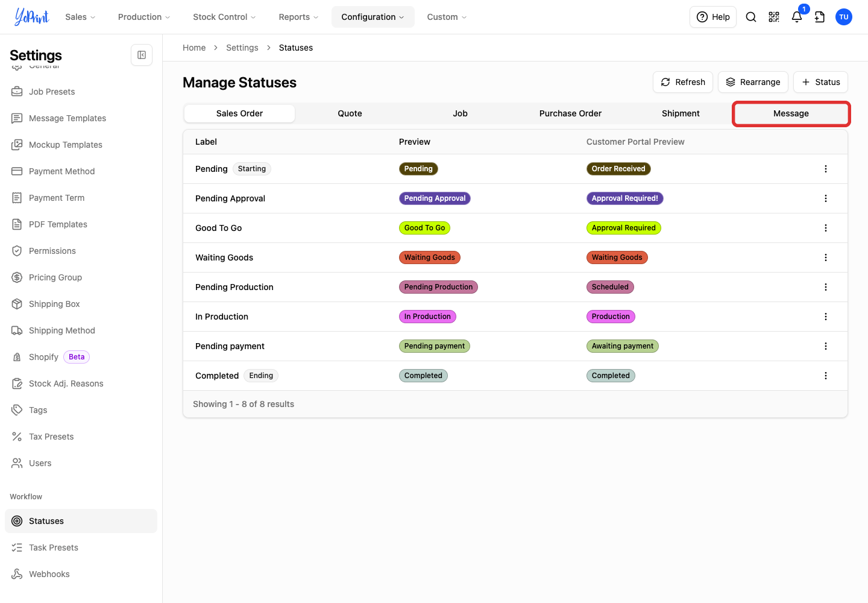Click the Refresh button
Viewport: 868px width, 603px height.
[683, 82]
